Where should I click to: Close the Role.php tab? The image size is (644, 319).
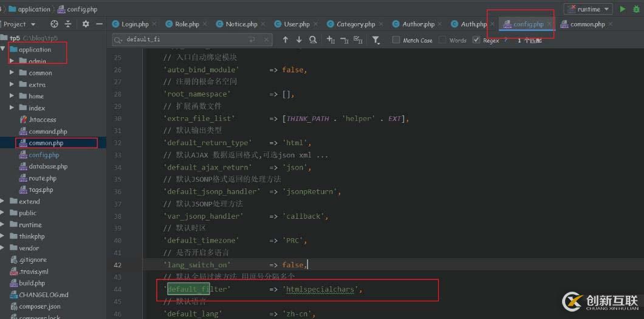[205, 24]
